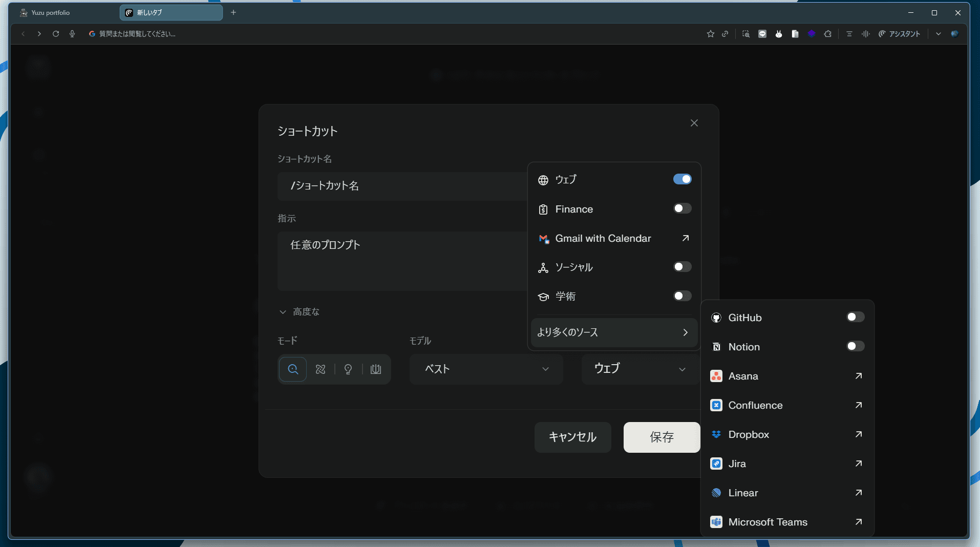Open the ベスト model dropdown
Screen dimensions: 980x547
[x=486, y=369]
